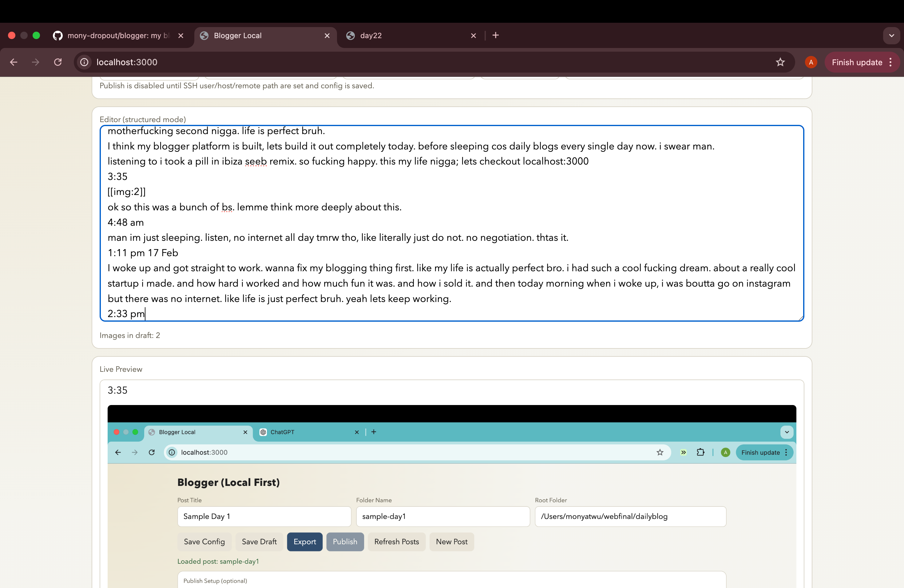Open the site information icon
904x588 pixels.
pos(84,62)
